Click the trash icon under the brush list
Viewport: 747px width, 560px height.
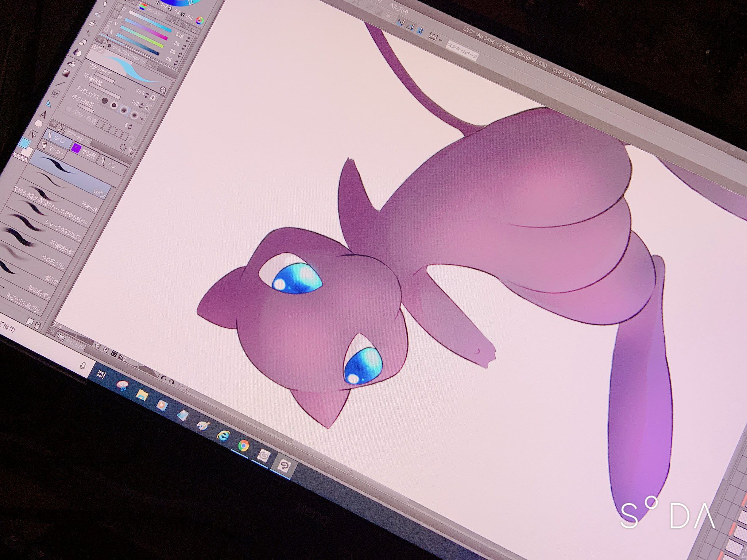pyautogui.click(x=37, y=326)
